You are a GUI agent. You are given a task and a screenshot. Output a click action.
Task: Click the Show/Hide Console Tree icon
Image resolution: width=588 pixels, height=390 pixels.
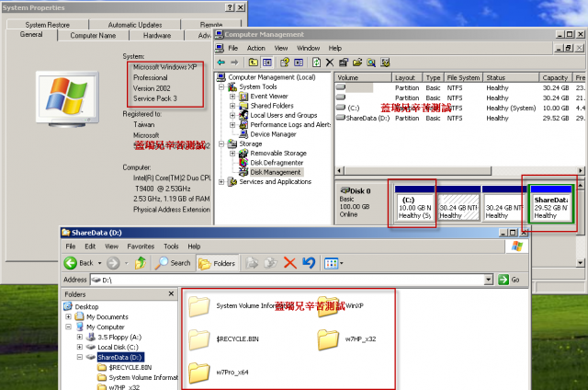click(267, 63)
